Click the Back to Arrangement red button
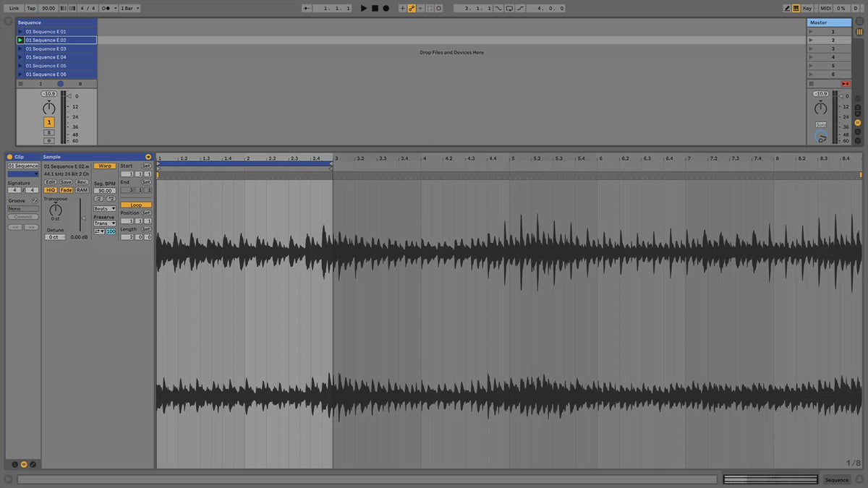Image resolution: width=868 pixels, height=488 pixels. (845, 84)
